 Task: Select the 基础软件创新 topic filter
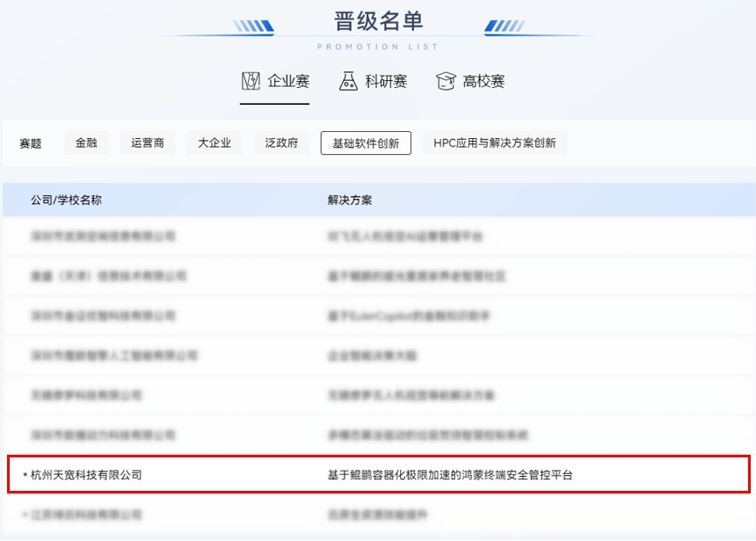366,143
